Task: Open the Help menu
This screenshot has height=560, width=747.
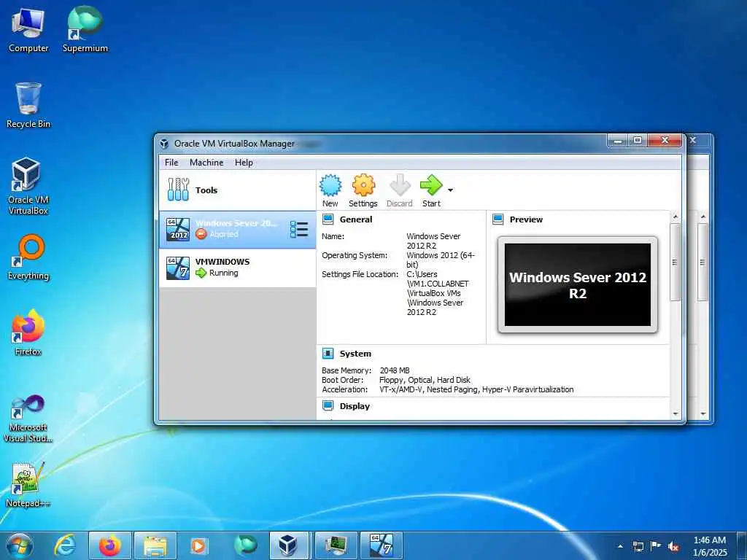Action: click(x=244, y=163)
